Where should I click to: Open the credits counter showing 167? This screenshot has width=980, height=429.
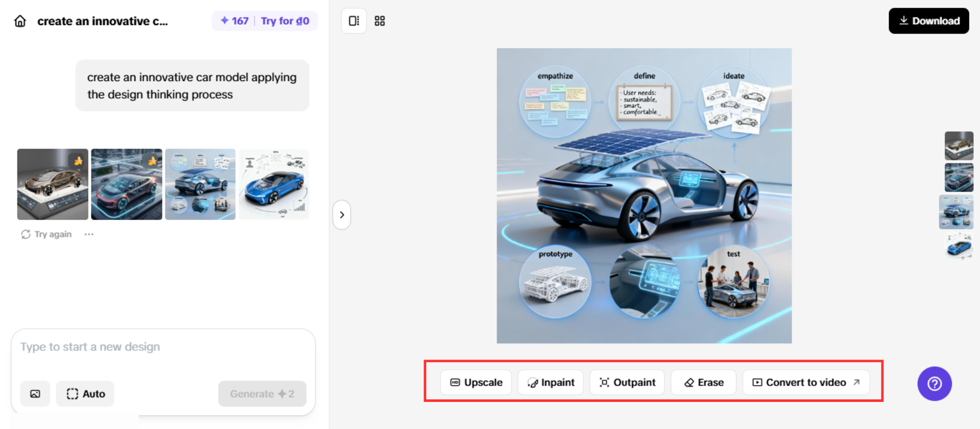pos(235,21)
